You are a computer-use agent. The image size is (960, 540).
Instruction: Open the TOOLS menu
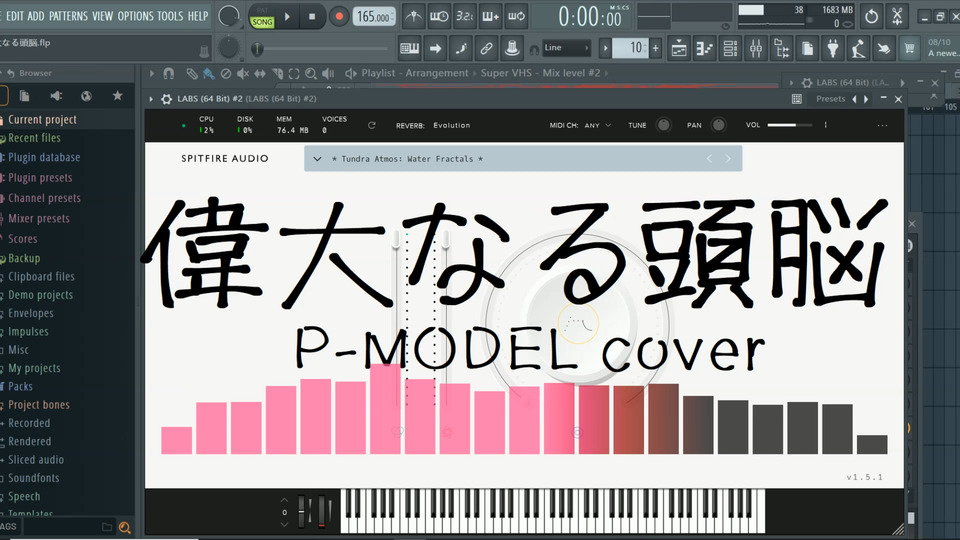point(170,16)
